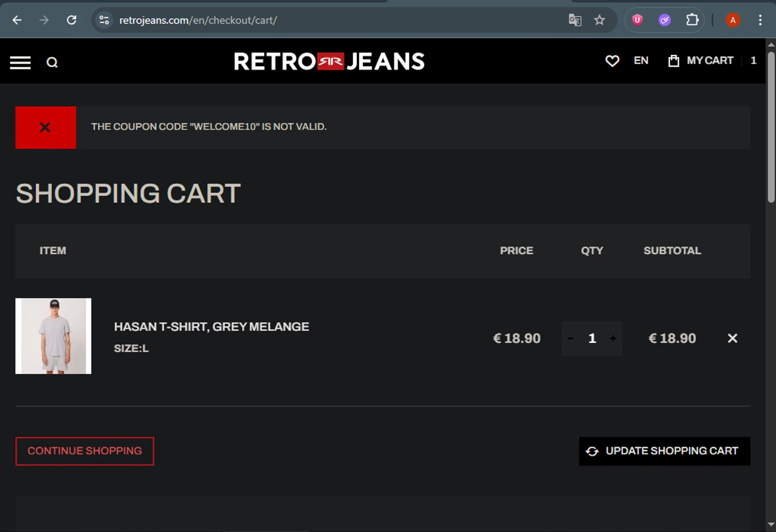
Task: Click the subtotal € 18.90 value
Action: (672, 339)
